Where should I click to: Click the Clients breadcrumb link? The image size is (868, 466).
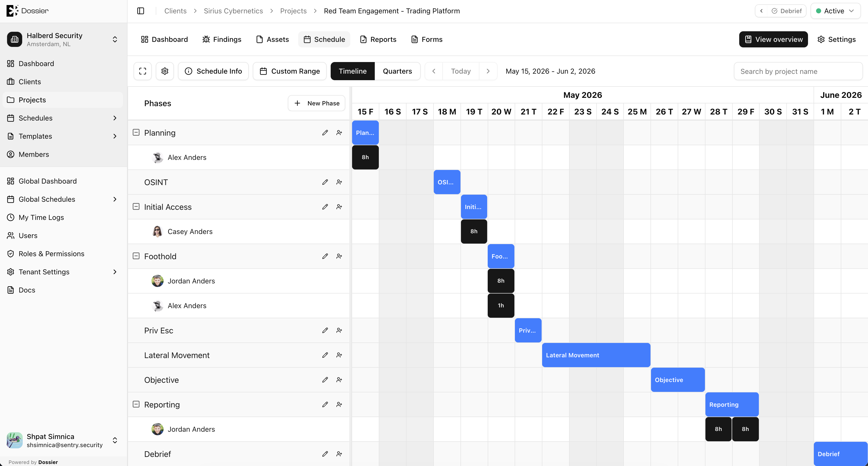coord(175,11)
